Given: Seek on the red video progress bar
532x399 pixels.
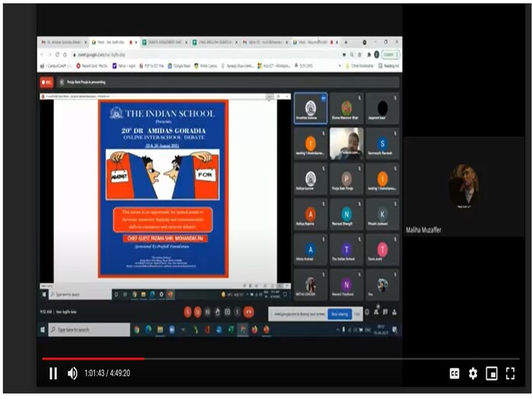Looking at the screenshot, I should tap(280, 358).
